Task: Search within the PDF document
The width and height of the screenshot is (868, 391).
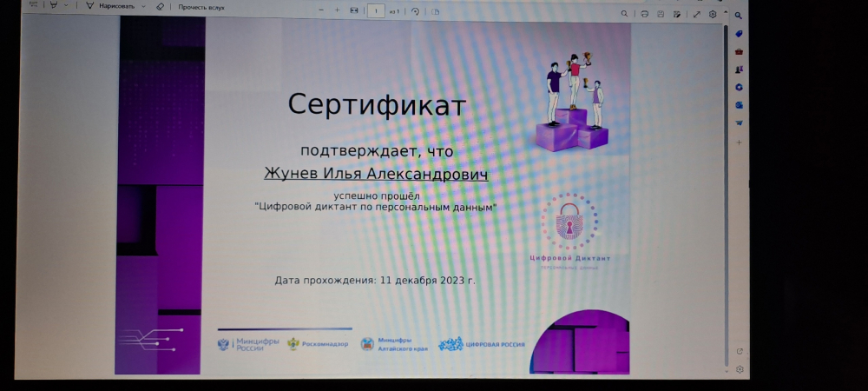Action: point(624,14)
